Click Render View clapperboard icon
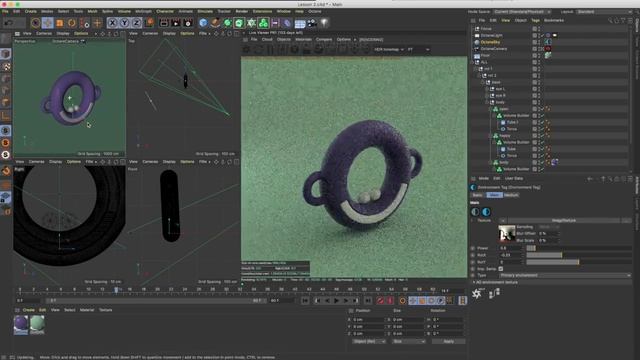The height and width of the screenshot is (360, 640). tap(164, 23)
